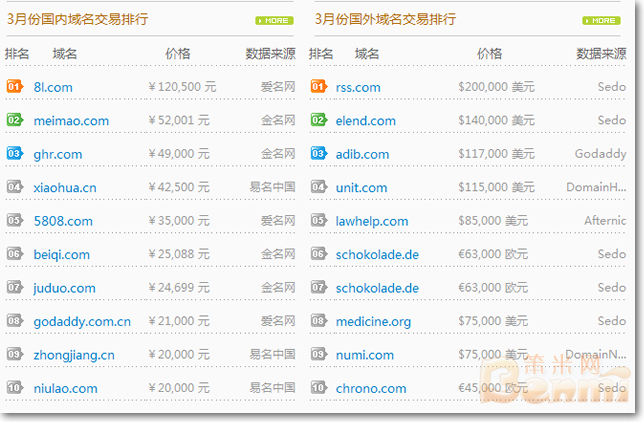This screenshot has width=644, height=422.
Task: Click 爱名网 source in the 8l.com row
Action: click(278, 87)
